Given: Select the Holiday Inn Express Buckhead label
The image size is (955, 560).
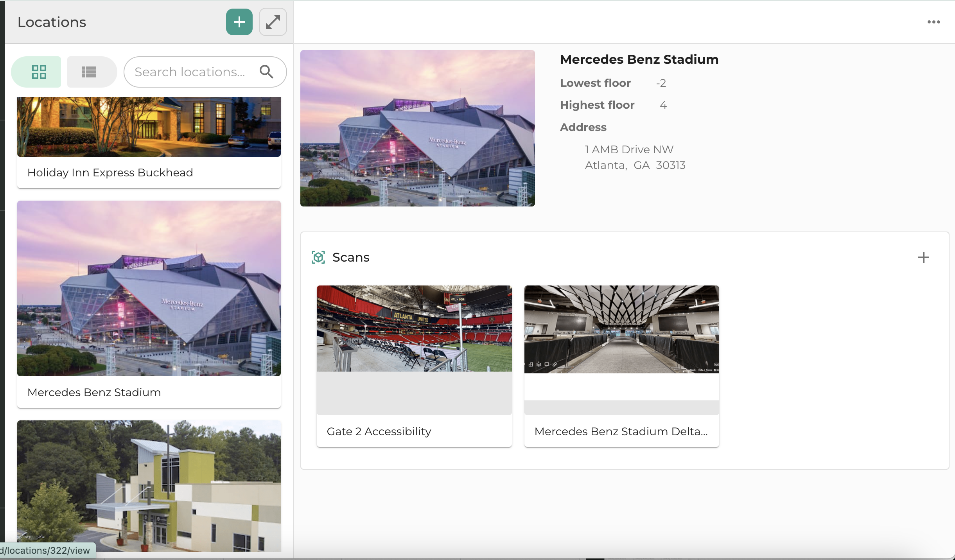Looking at the screenshot, I should point(110,172).
